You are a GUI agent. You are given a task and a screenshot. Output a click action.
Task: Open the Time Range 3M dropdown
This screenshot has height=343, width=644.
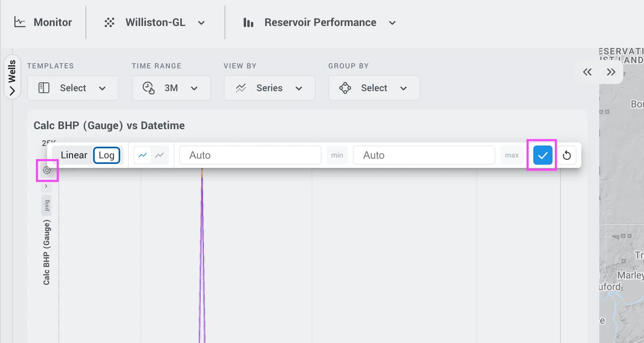click(x=171, y=88)
